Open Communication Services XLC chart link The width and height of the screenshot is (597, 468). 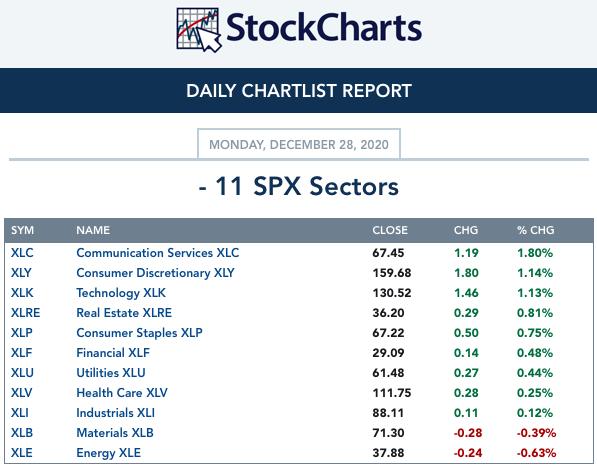tap(158, 253)
